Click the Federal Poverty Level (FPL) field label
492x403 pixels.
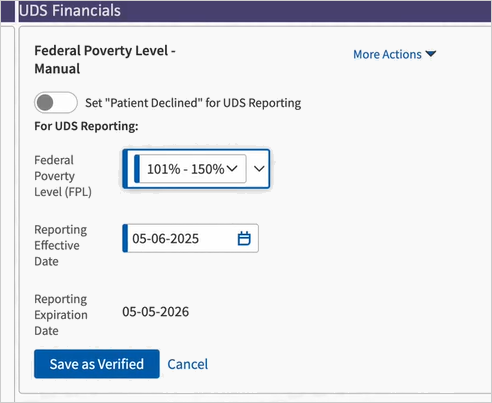pos(63,176)
